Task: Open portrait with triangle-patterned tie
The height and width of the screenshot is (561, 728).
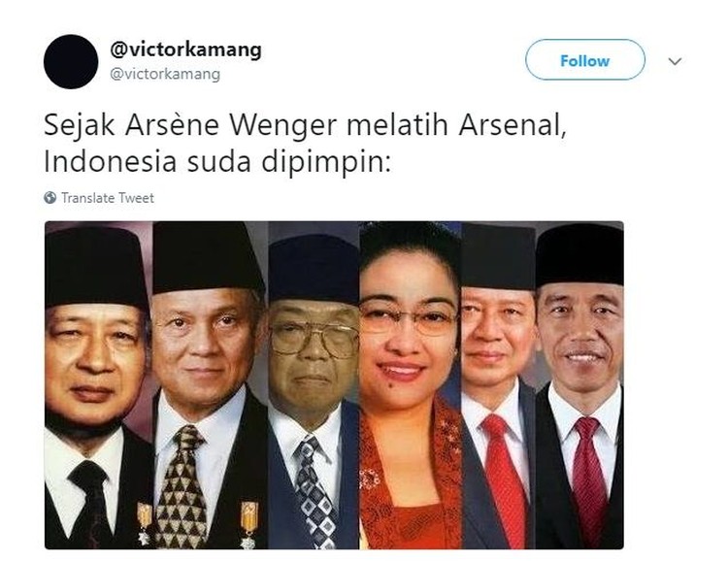Action: tap(210, 385)
